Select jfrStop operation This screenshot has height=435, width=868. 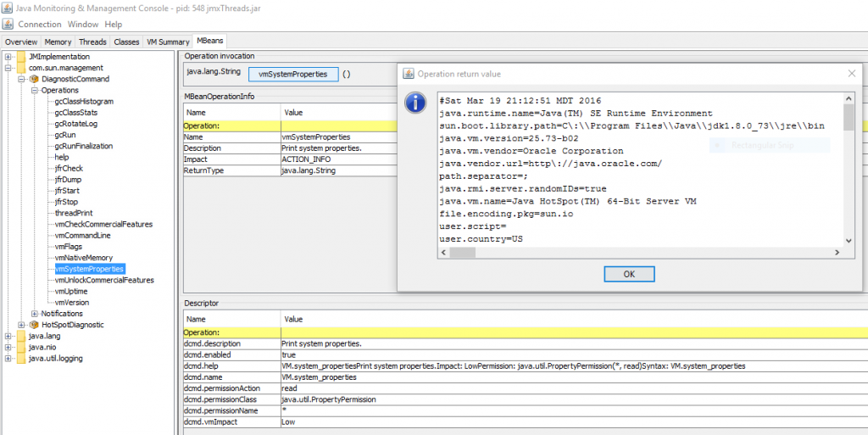(x=66, y=202)
